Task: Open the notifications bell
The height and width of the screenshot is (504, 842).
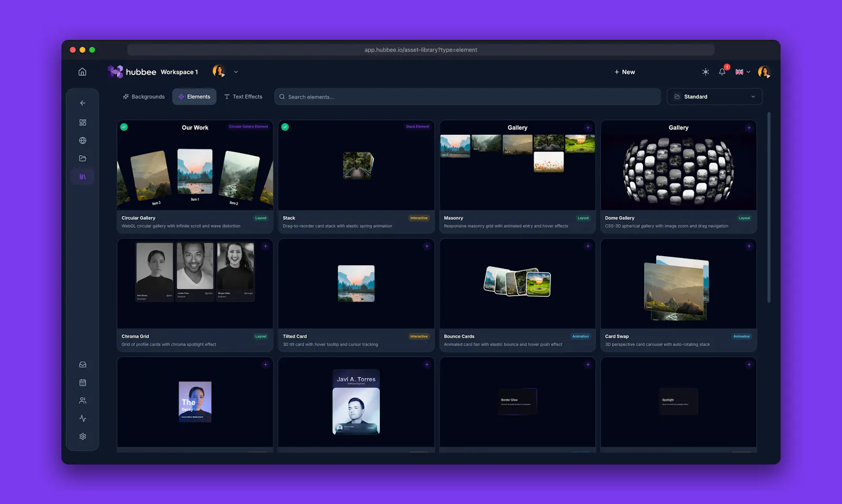Action: point(722,72)
